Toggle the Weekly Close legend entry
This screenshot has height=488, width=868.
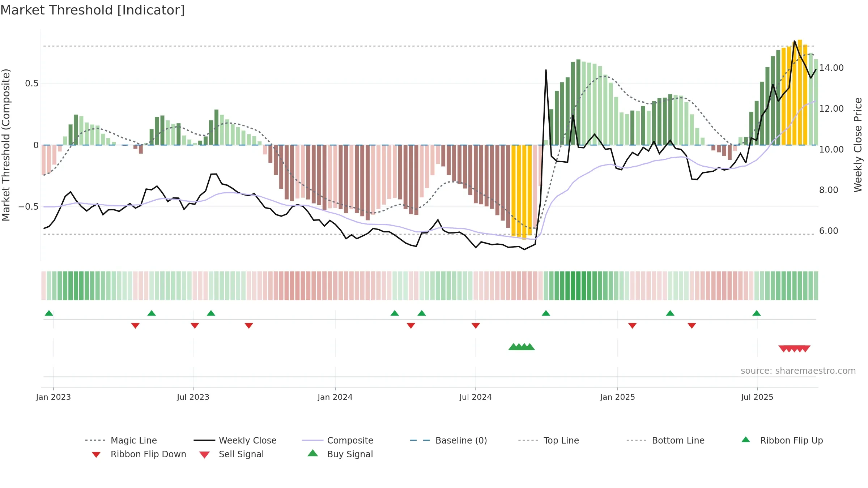[235, 440]
